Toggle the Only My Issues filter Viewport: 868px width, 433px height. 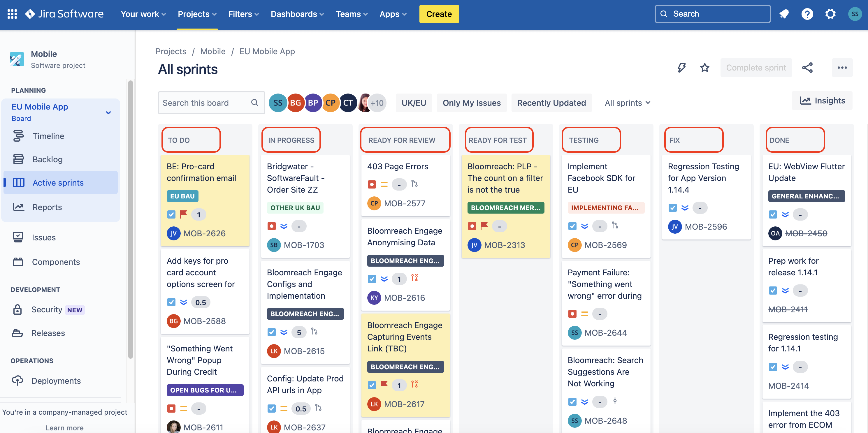tap(471, 103)
